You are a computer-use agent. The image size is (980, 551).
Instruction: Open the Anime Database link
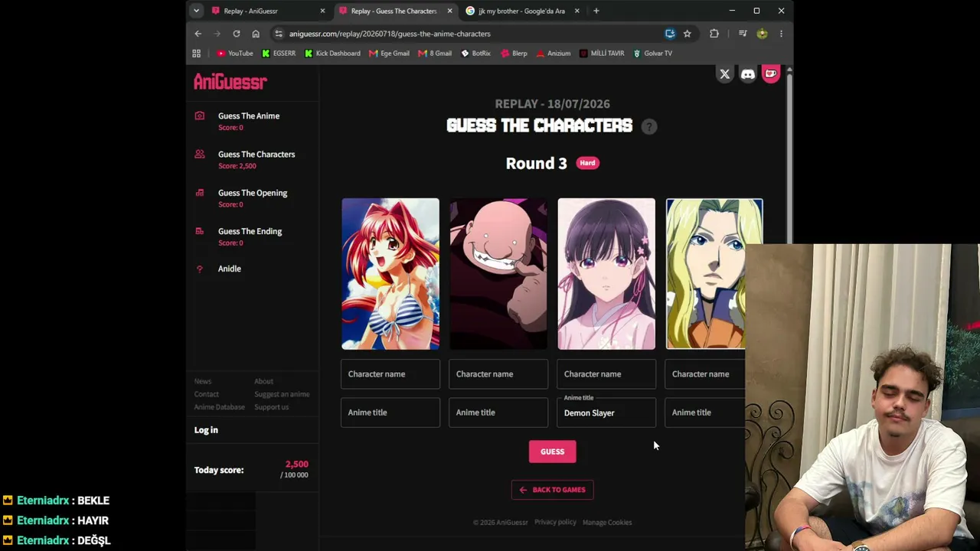[x=219, y=407]
